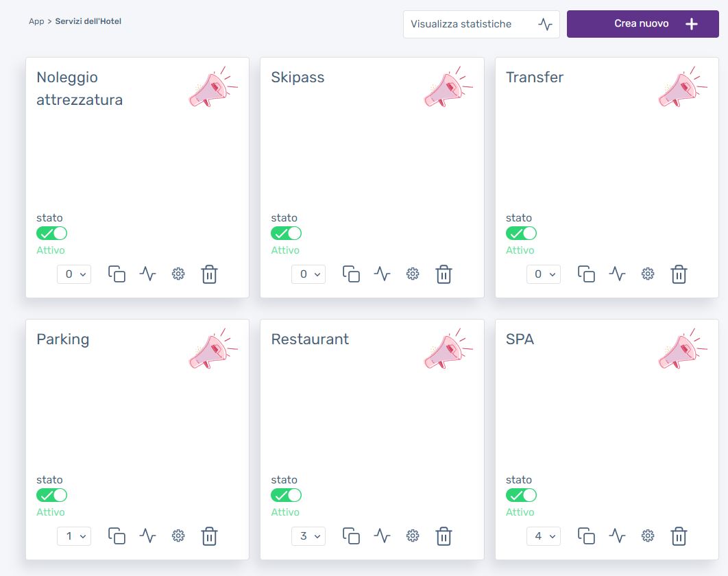The image size is (728, 576).
Task: Click the Visualizza statistiche button
Action: coord(481,24)
